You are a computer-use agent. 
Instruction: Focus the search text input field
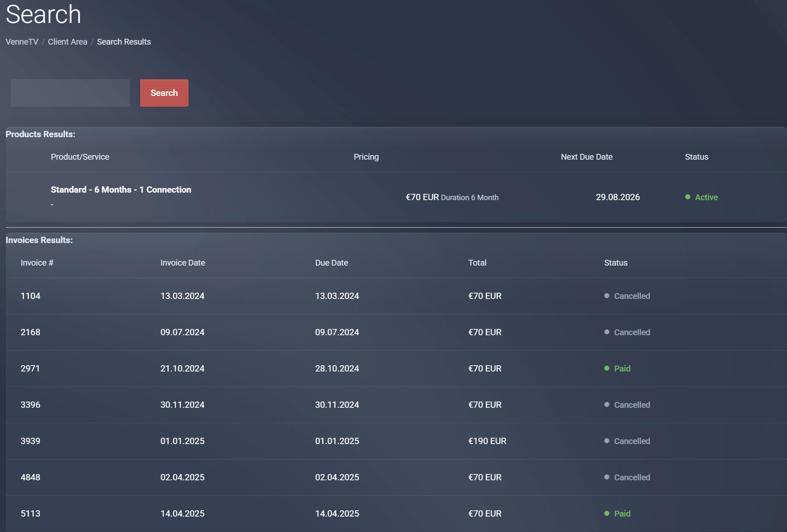point(70,93)
